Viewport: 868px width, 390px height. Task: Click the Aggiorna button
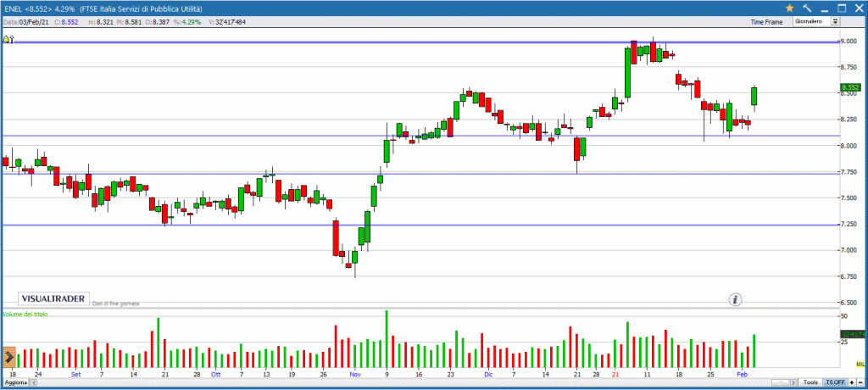point(15,383)
